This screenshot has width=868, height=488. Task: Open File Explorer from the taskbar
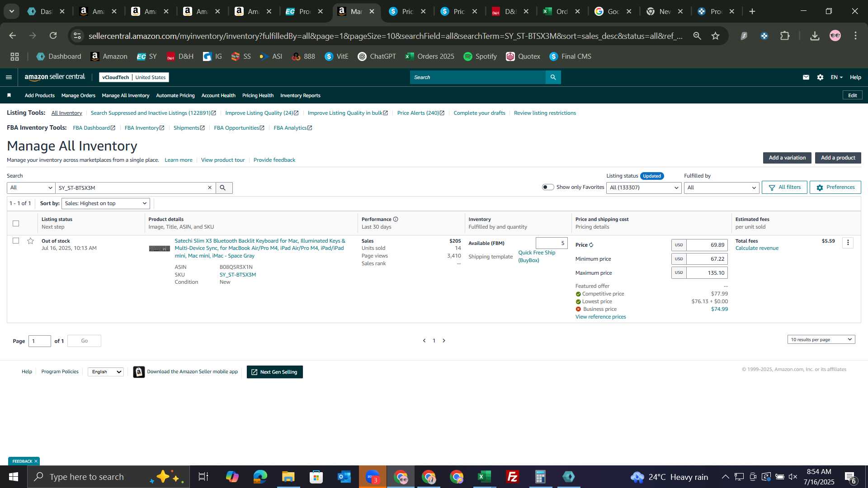[288, 477]
